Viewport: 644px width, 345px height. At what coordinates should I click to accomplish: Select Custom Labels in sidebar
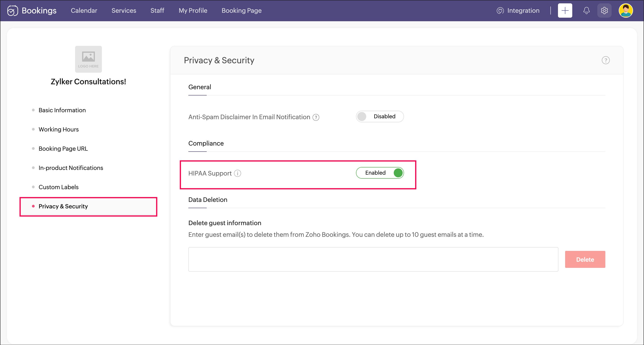coord(59,187)
